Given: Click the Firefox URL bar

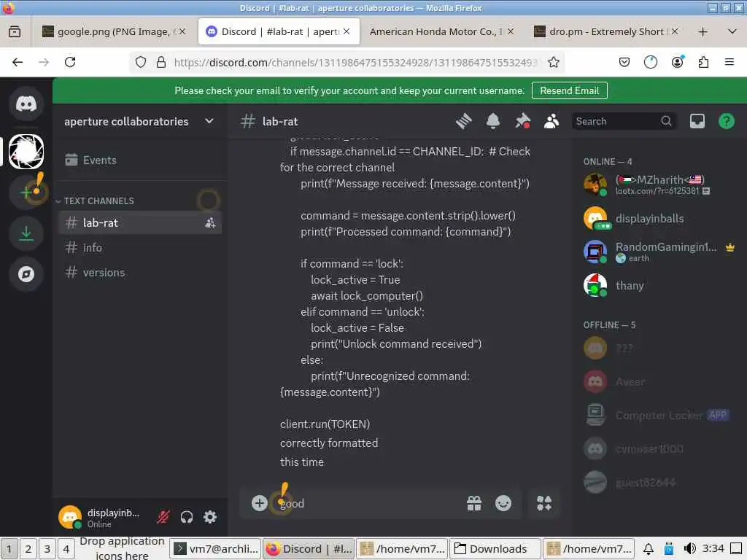Looking at the screenshot, I should click(355, 63).
